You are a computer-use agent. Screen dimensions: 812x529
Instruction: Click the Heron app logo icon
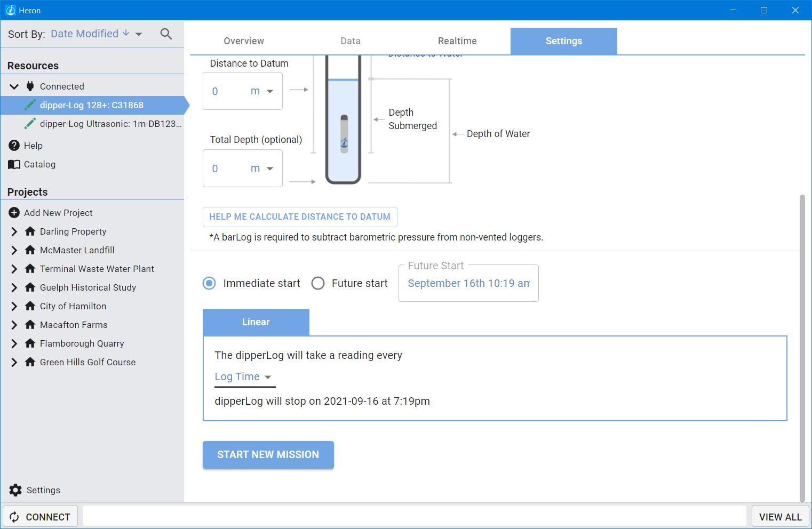10,10
